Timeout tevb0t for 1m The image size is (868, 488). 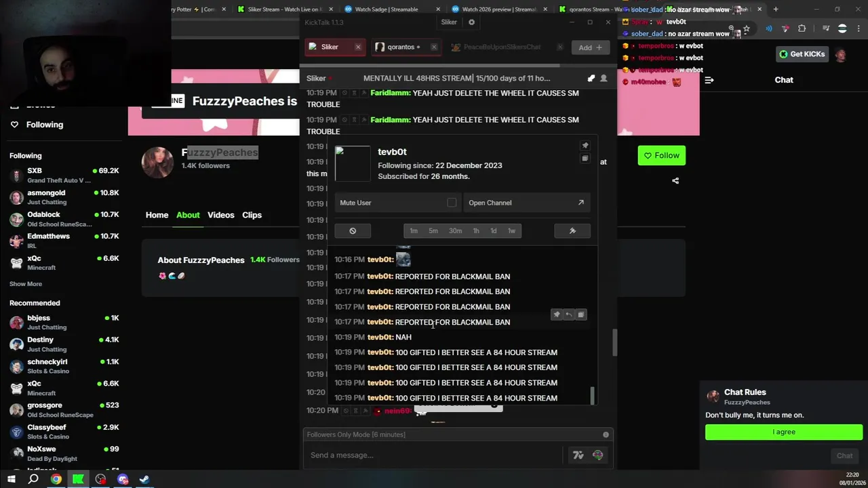pos(414,230)
